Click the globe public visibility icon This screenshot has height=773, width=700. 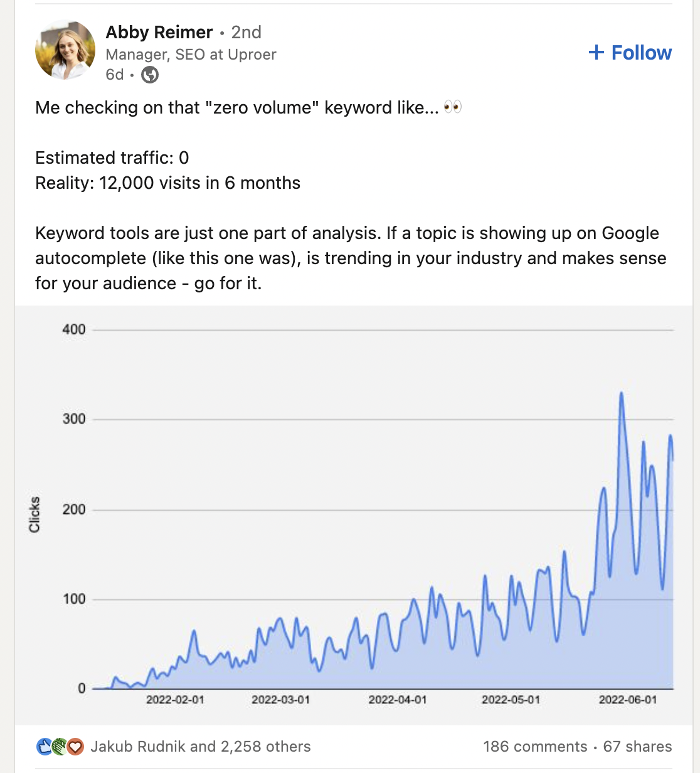[x=150, y=75]
